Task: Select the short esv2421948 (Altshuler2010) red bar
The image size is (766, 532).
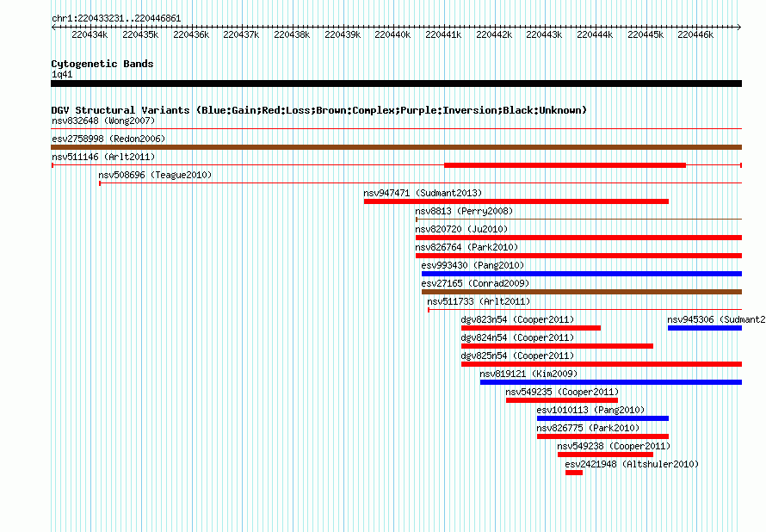Action: click(x=574, y=473)
